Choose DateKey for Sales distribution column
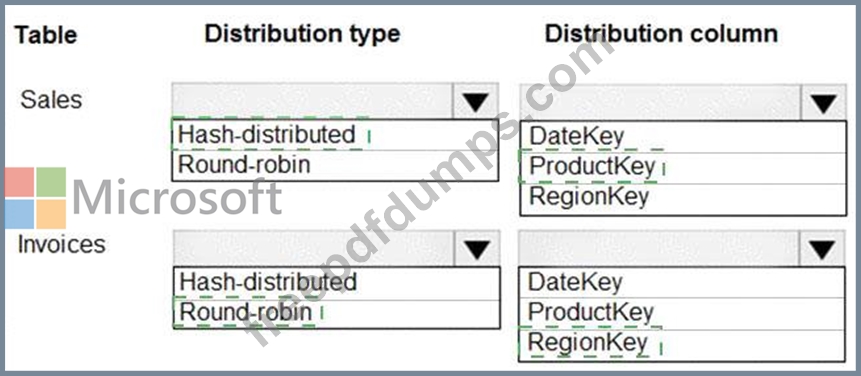The width and height of the screenshot is (861, 376). click(683, 137)
